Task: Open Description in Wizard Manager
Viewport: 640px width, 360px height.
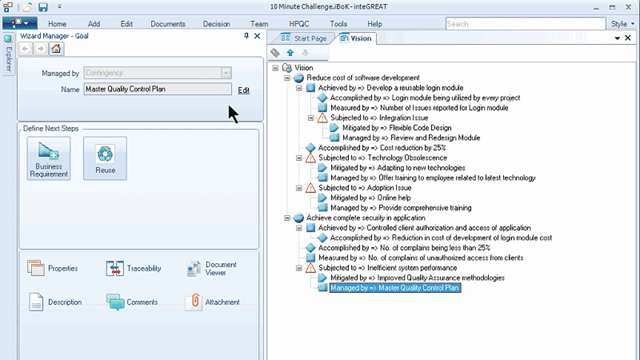Action: pyautogui.click(x=55, y=302)
